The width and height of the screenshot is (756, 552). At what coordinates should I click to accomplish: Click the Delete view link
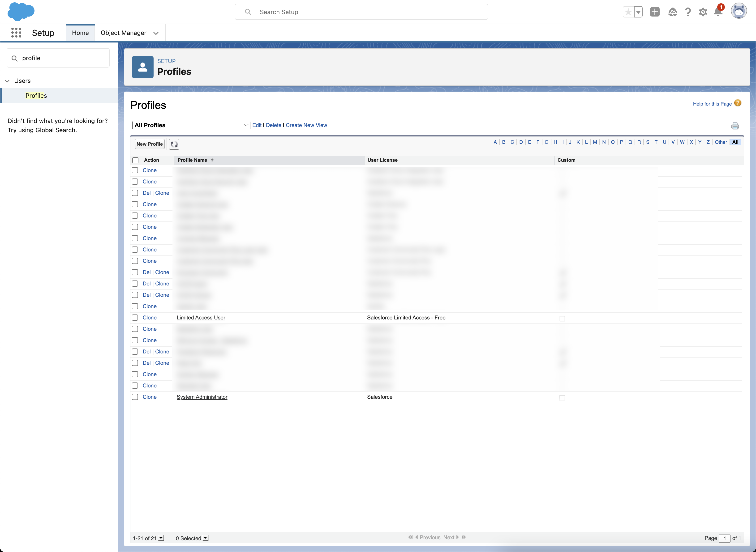pos(274,125)
